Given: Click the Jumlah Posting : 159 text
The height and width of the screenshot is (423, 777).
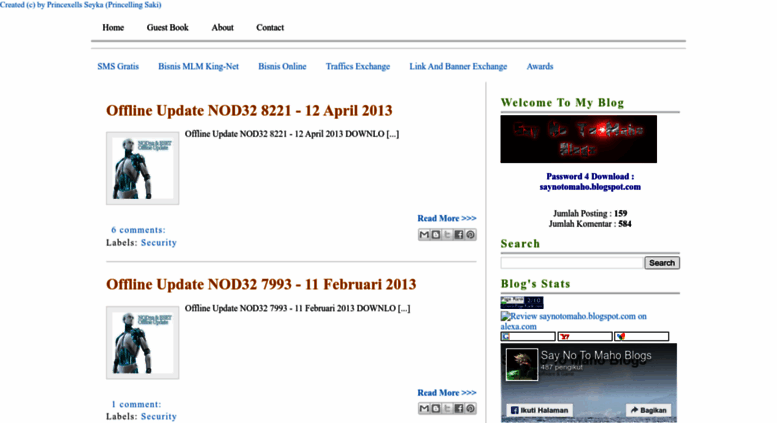Looking at the screenshot, I should [x=590, y=213].
